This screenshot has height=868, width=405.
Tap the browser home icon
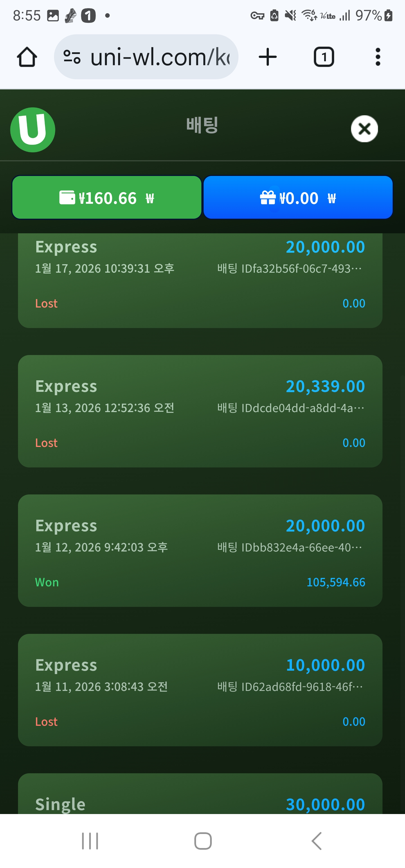click(27, 57)
